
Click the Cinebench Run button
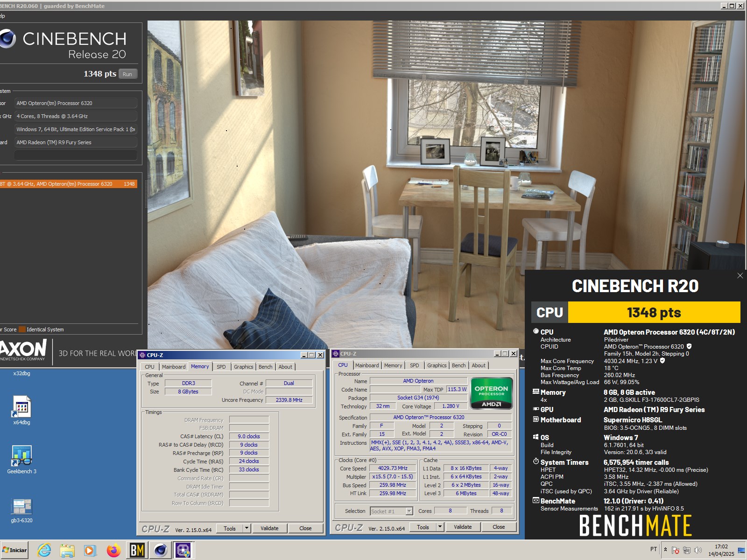pyautogui.click(x=127, y=74)
